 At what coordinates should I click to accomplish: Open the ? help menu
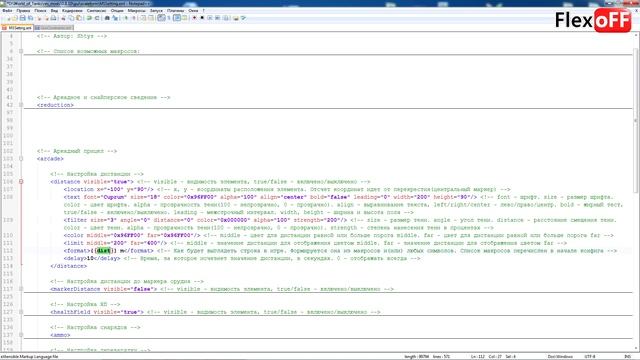click(204, 11)
